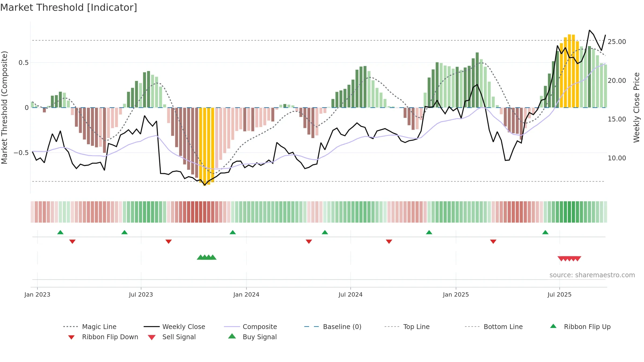Viewport: 644px width, 362px height.
Task: Click the green flip-up triangle just before Jul 2023
Action: pos(125,232)
